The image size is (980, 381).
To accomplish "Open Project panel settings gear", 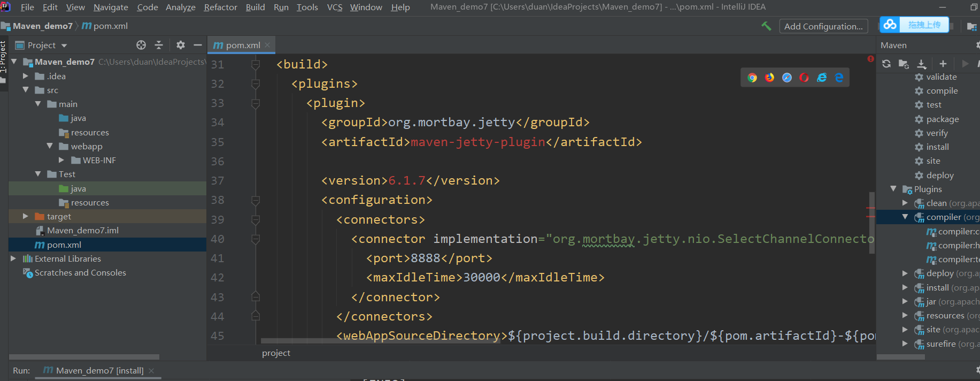I will 181,45.
